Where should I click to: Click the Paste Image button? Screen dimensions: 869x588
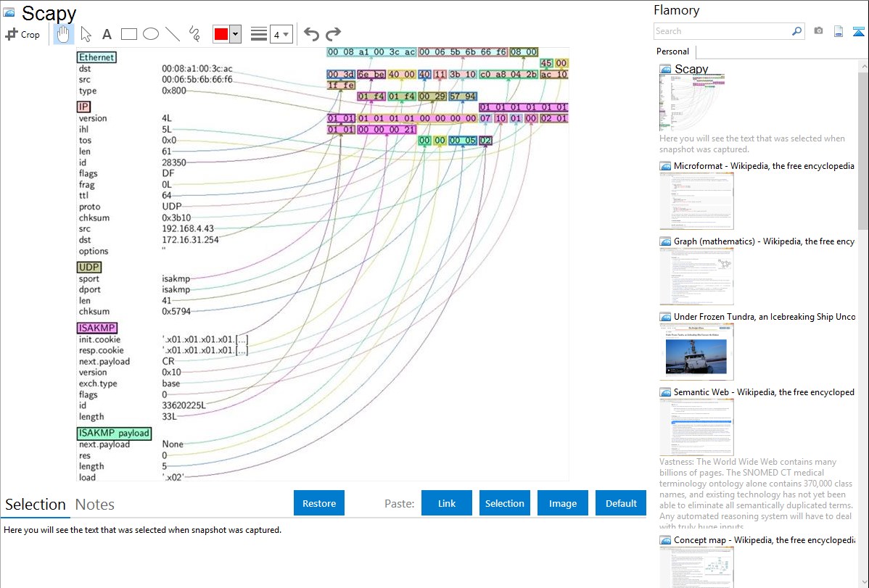coord(562,503)
